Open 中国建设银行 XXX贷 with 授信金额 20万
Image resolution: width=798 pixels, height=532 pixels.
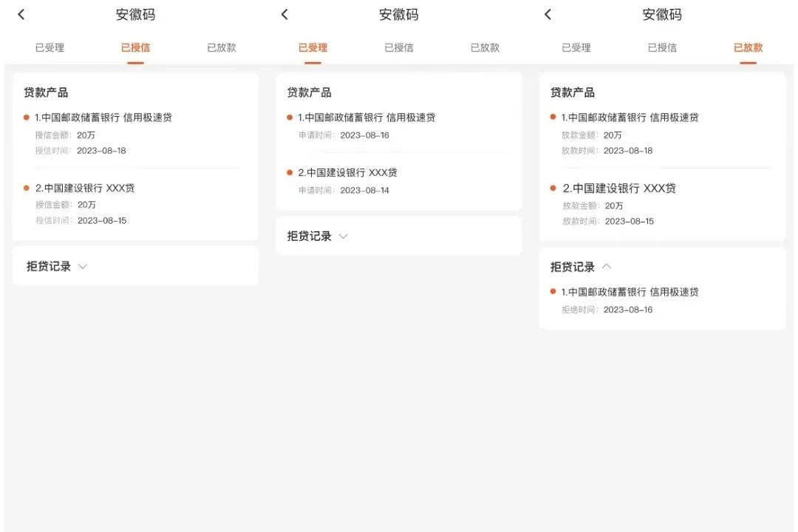[x=85, y=188]
